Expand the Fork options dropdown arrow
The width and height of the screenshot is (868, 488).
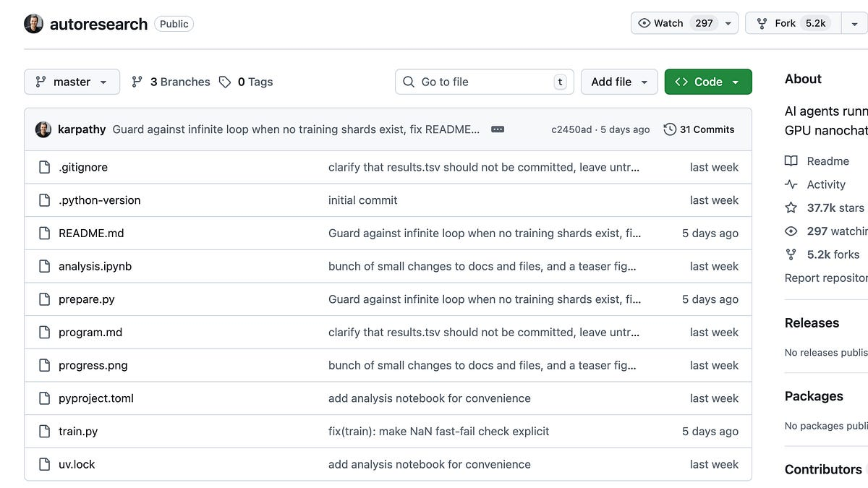pos(855,23)
